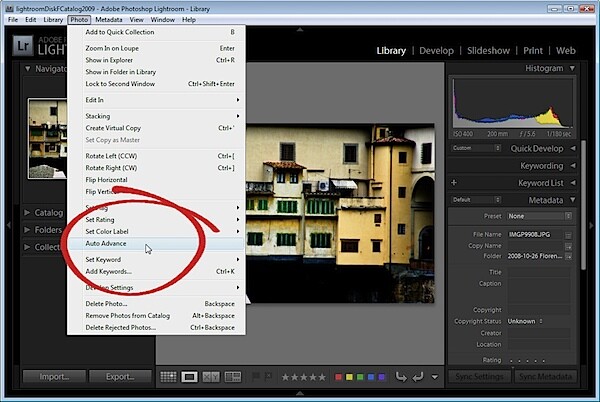Click Sync Metadata button
This screenshot has width=600, height=402.
pos(545,377)
